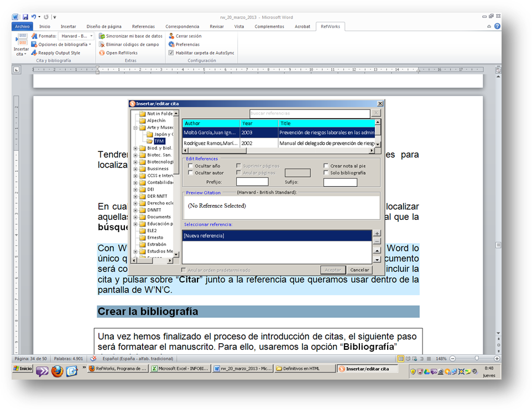Clear the Buscar referencias search with X
Viewport: 532px width, 410px height.
pyautogui.click(x=376, y=113)
